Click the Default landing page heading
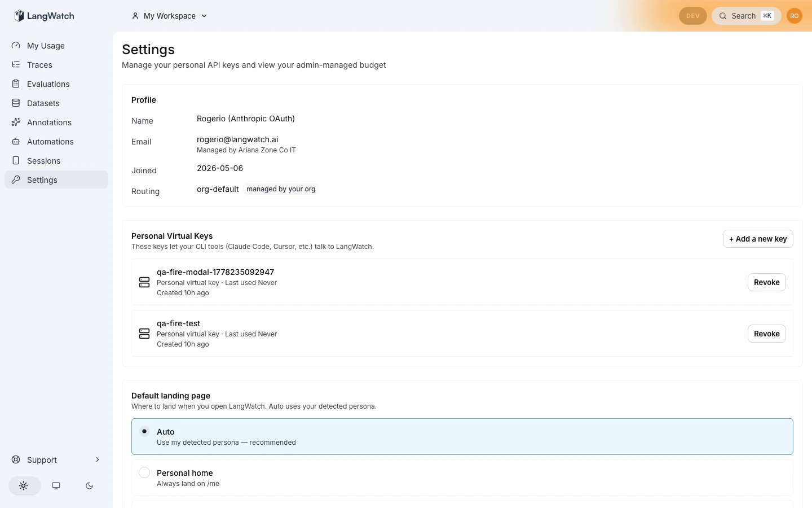Image resolution: width=812 pixels, height=508 pixels. point(171,396)
